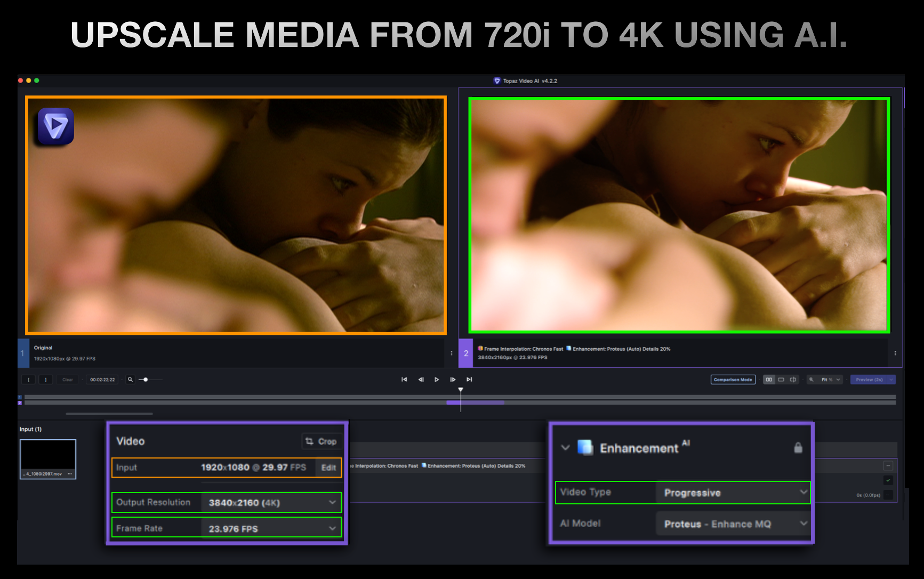924x579 pixels.
Task: Click the yellow minimize window button
Action: [x=29, y=81]
